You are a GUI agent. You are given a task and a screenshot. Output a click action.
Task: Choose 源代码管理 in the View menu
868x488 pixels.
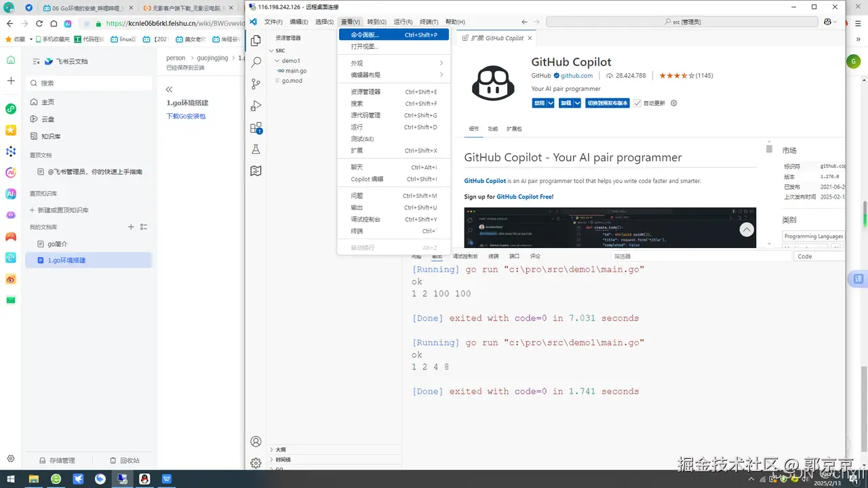pyautogui.click(x=393, y=115)
